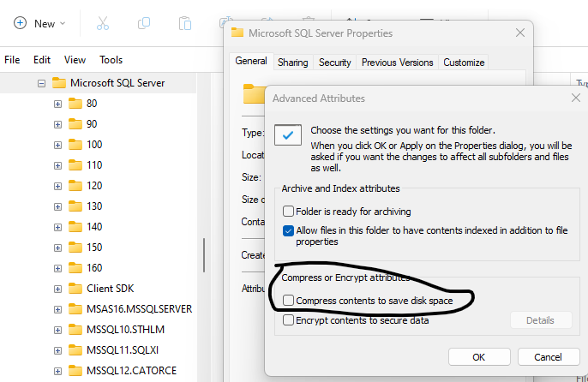Viewport: 588px width, 382px height.
Task: Click the folder icon beside MSSQL12.CATORCE
Action: tap(75, 371)
